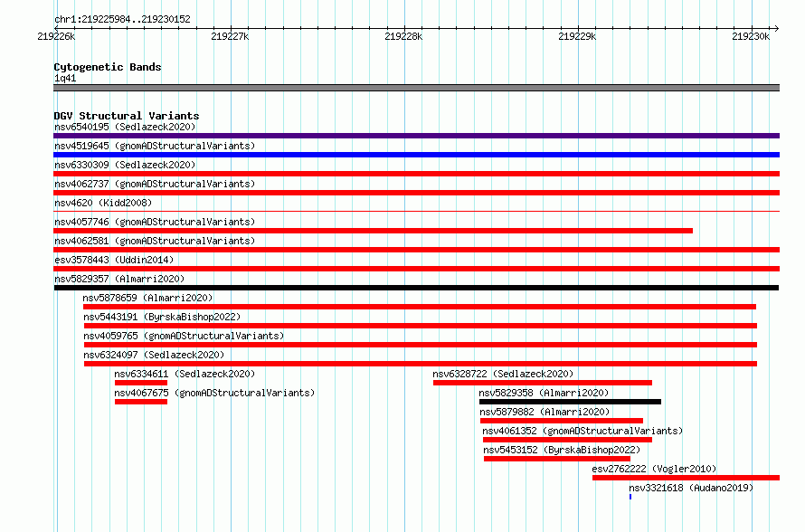
Task: Click the nsv6330309 (Sedlazeck2020) label
Action: click(125, 165)
